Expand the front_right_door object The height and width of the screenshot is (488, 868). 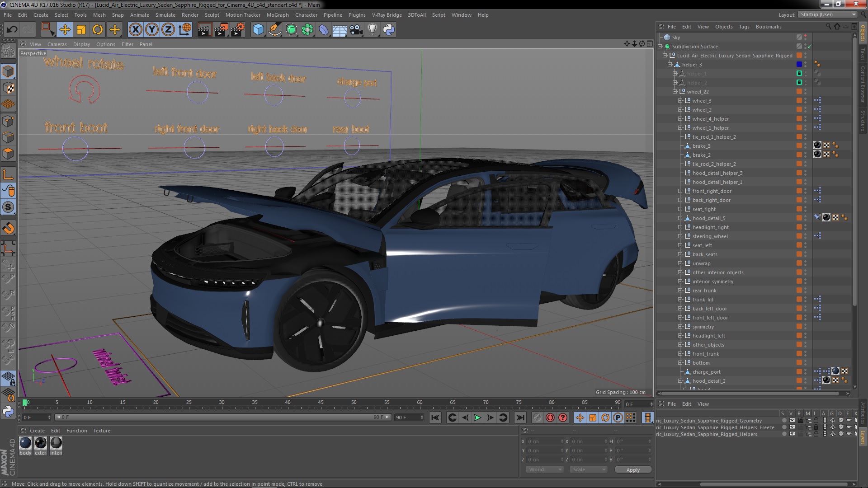tap(680, 191)
